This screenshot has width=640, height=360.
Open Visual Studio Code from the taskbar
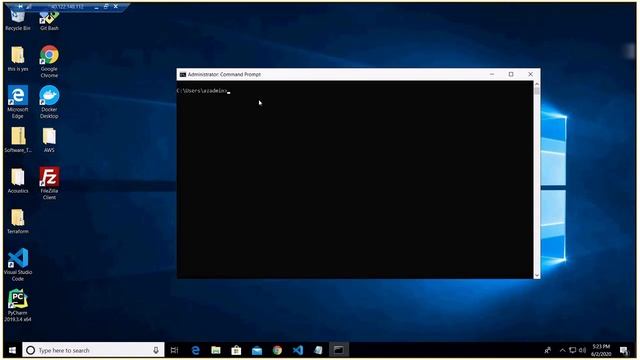(298, 350)
